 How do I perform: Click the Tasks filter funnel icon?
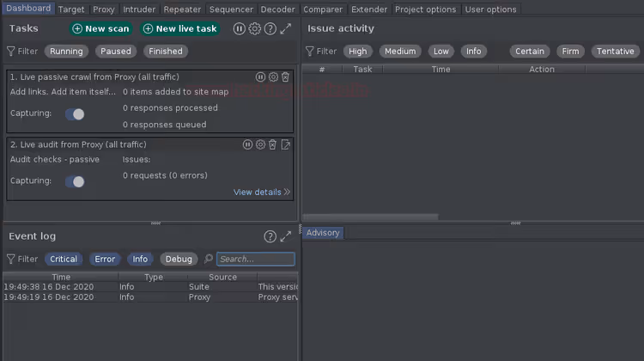coord(10,51)
